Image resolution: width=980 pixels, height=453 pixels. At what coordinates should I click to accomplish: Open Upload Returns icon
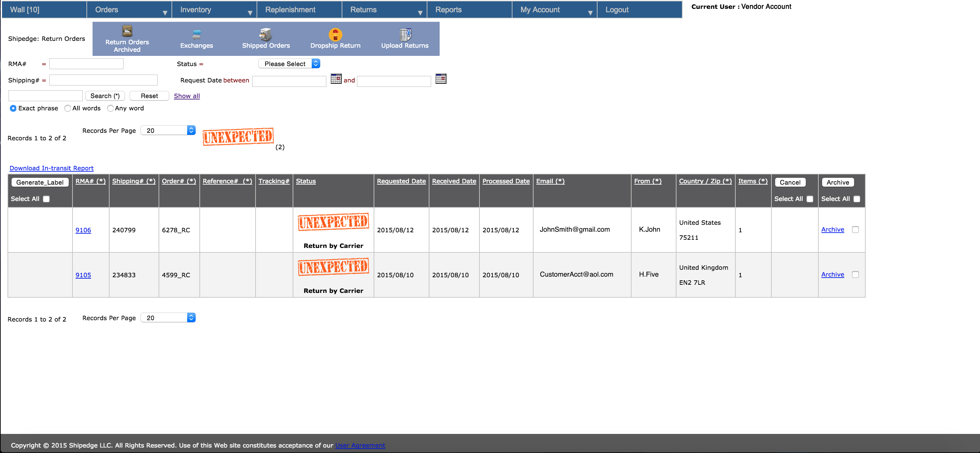click(405, 34)
